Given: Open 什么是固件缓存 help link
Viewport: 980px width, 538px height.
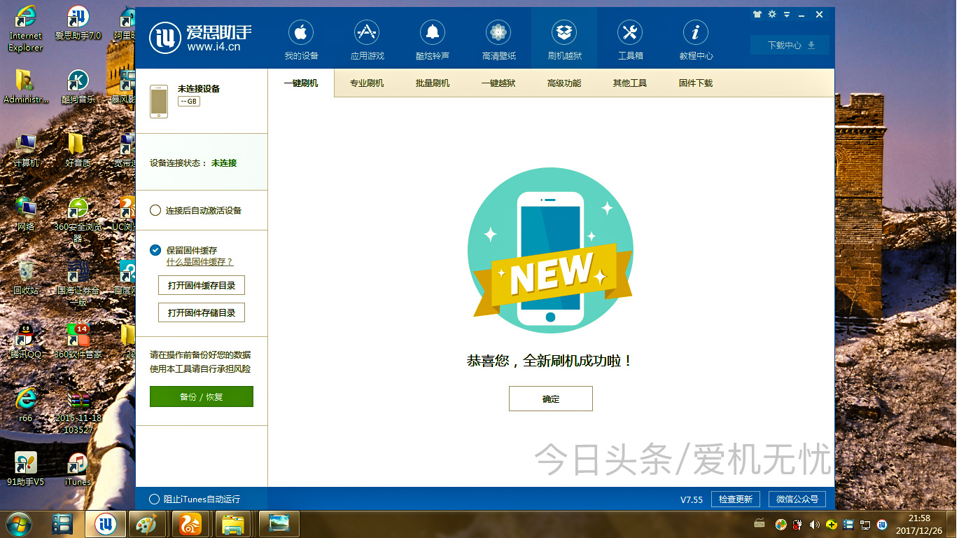Looking at the screenshot, I should click(x=199, y=261).
